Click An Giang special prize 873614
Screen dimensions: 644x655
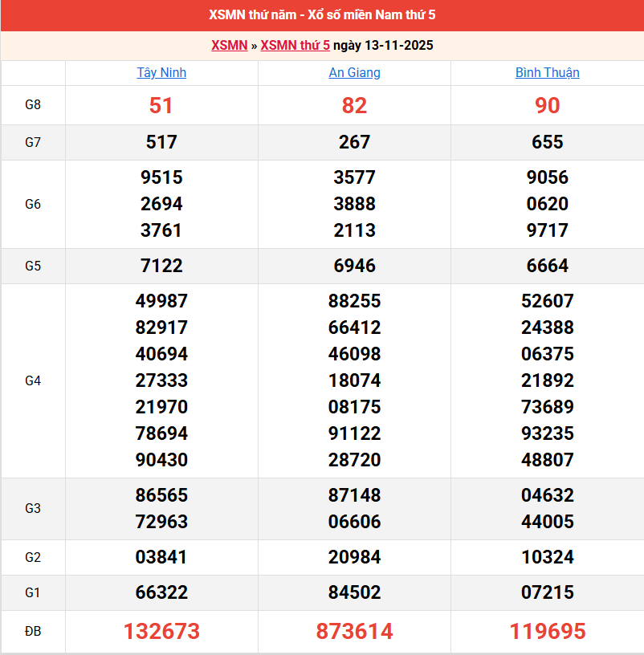[x=354, y=632]
